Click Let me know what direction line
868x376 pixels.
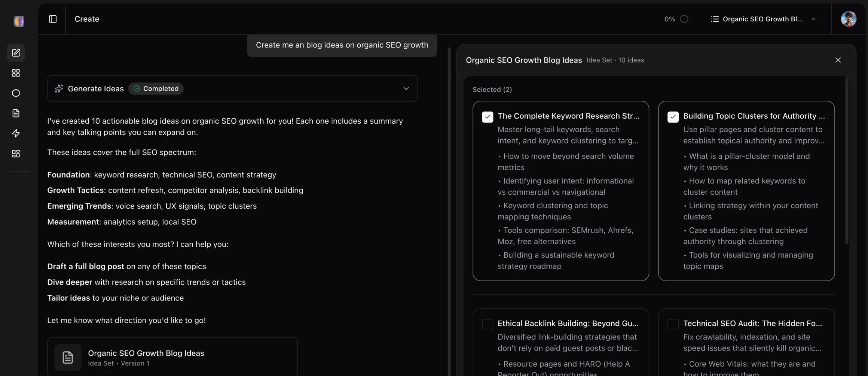[126, 321]
